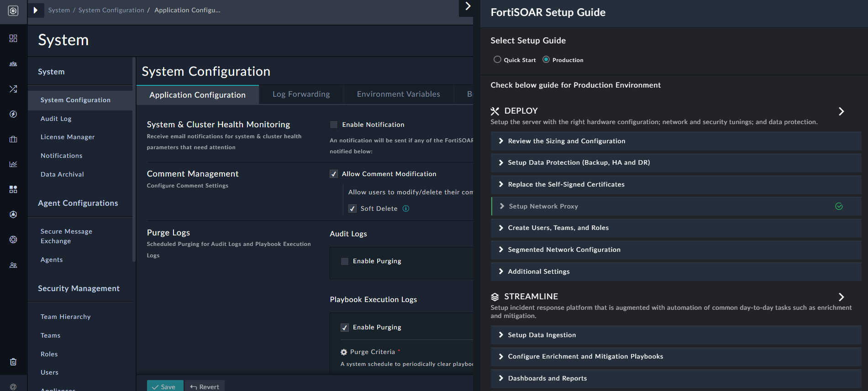Click the @ icon at sidebar bottom

pos(13,387)
